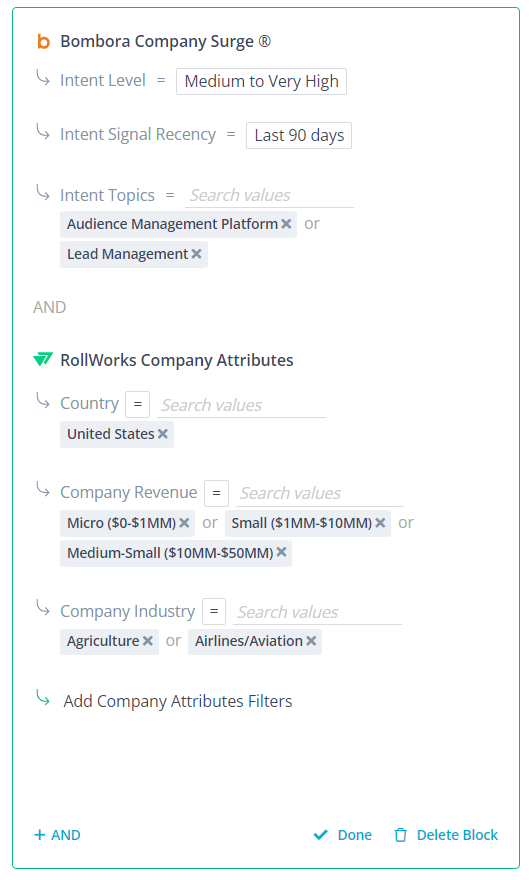Click the RollWorks green logo icon
Screen dimensions: 532x880
click(43, 359)
